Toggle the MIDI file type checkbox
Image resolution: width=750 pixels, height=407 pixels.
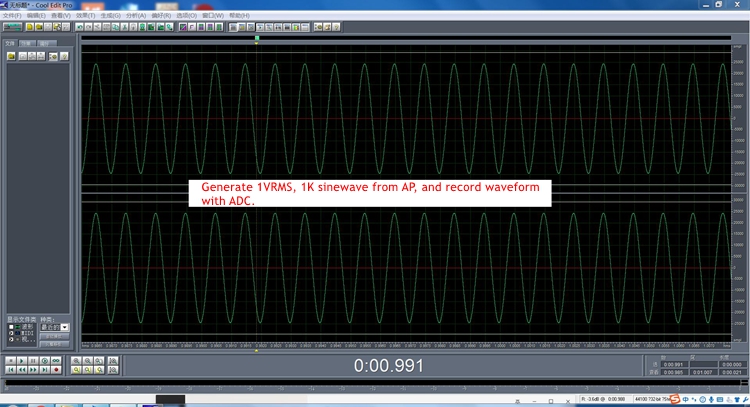pos(11,333)
